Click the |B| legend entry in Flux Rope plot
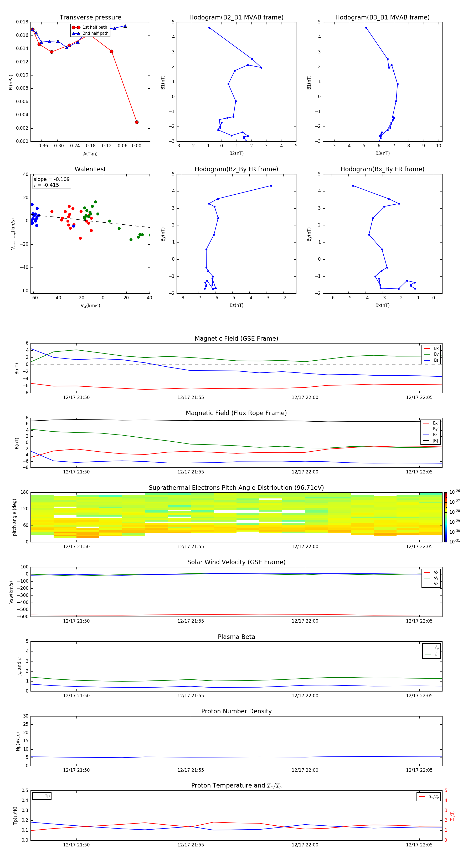 (431, 441)
